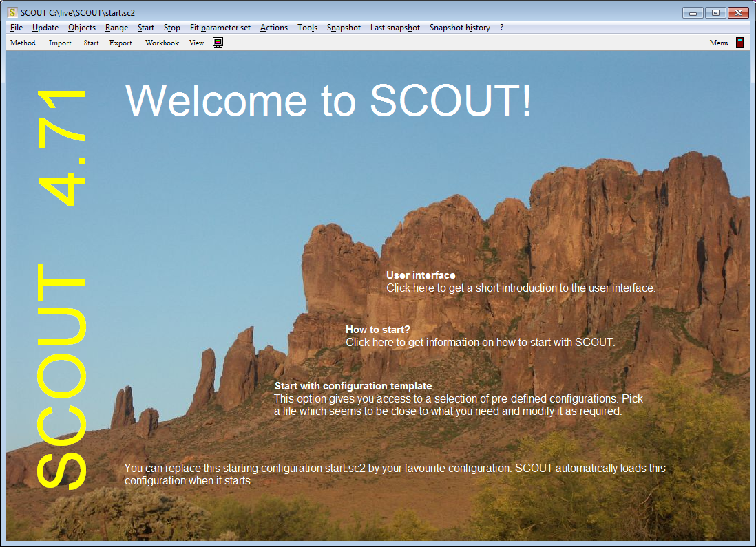The width and height of the screenshot is (756, 547).
Task: Maximize the SCOUT window
Action: pyautogui.click(x=716, y=12)
